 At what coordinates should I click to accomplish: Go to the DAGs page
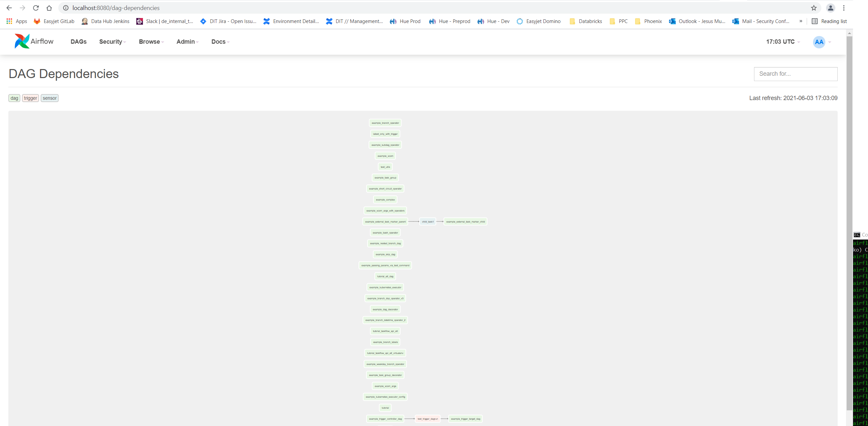79,42
